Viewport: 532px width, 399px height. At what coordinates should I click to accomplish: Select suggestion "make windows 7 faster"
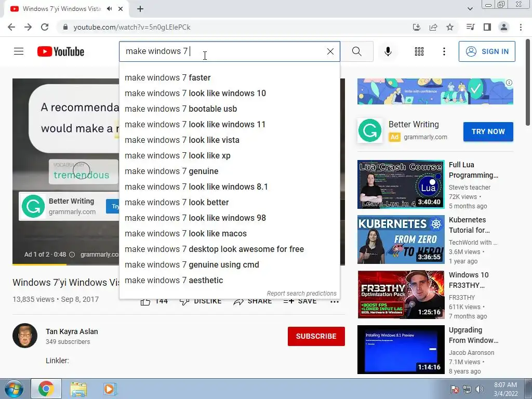pos(229,78)
